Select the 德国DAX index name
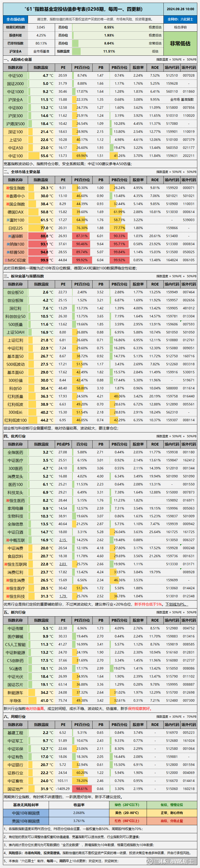 [16, 212]
